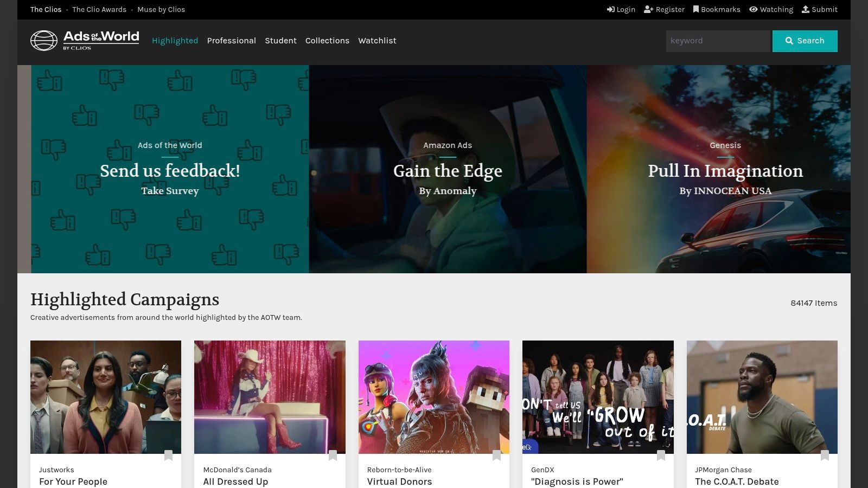Click the Register user-plus icon
Screen dimensions: 868x488
pos(648,10)
